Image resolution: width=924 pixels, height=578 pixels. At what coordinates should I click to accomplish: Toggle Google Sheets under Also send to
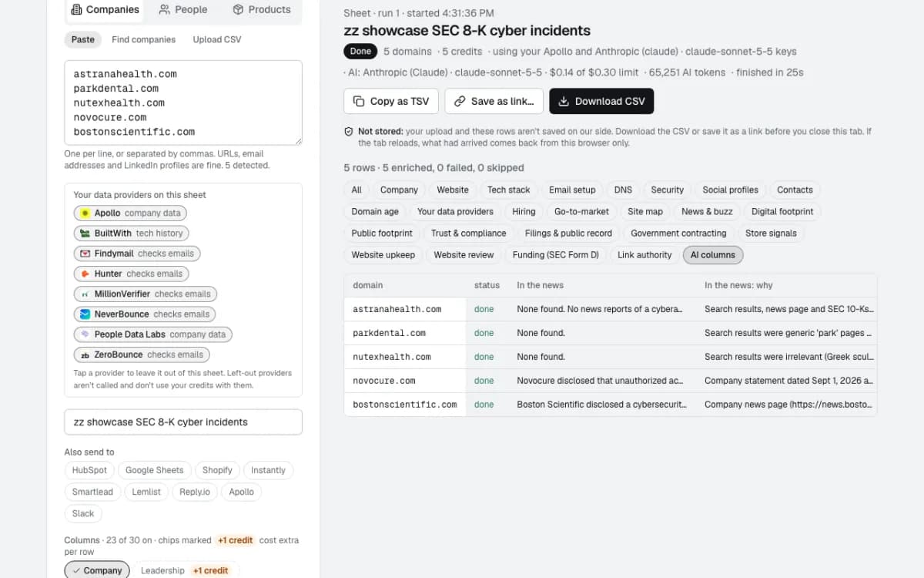click(154, 470)
